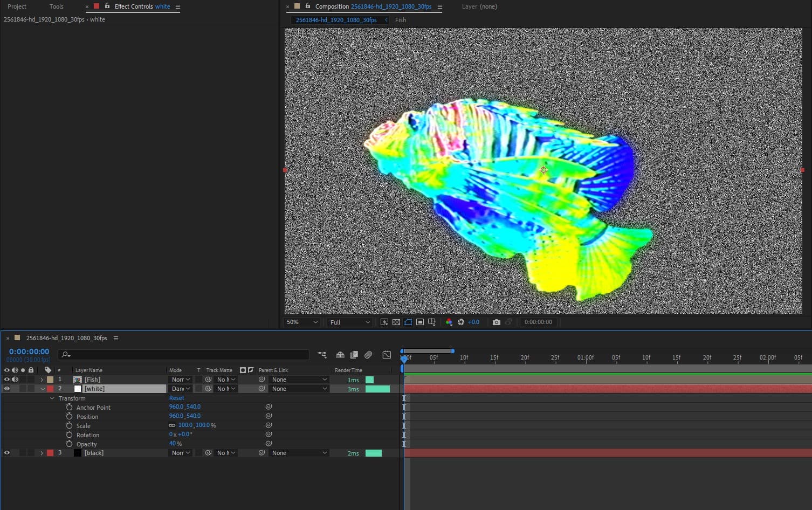Click the Position stopwatch icon
Image resolution: width=812 pixels, height=510 pixels.
coord(69,416)
